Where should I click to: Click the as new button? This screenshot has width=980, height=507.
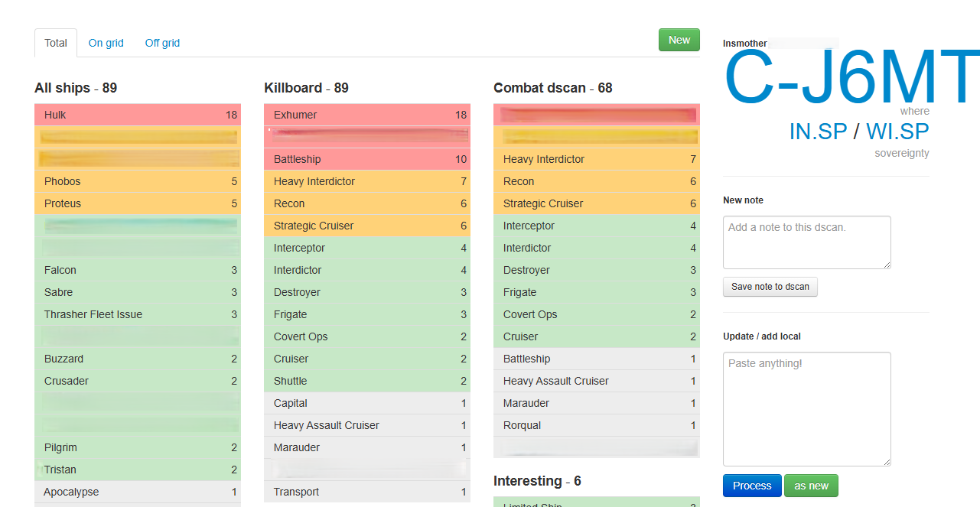(811, 486)
